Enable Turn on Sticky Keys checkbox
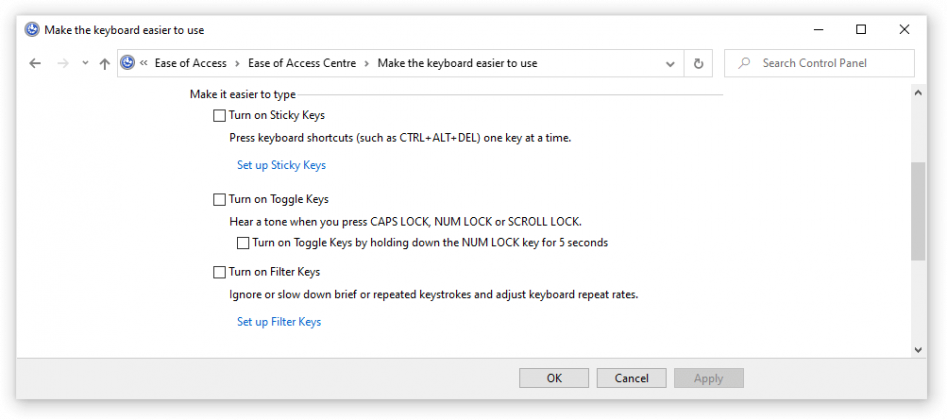This screenshot has height=420, width=947. [x=219, y=115]
